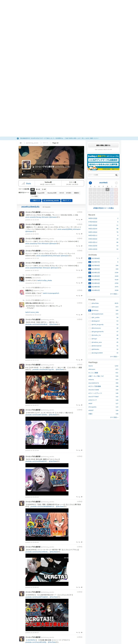Screen dimensions: 138x644
Task: Toggle RTのみ filter
Action: click(62, 193)
